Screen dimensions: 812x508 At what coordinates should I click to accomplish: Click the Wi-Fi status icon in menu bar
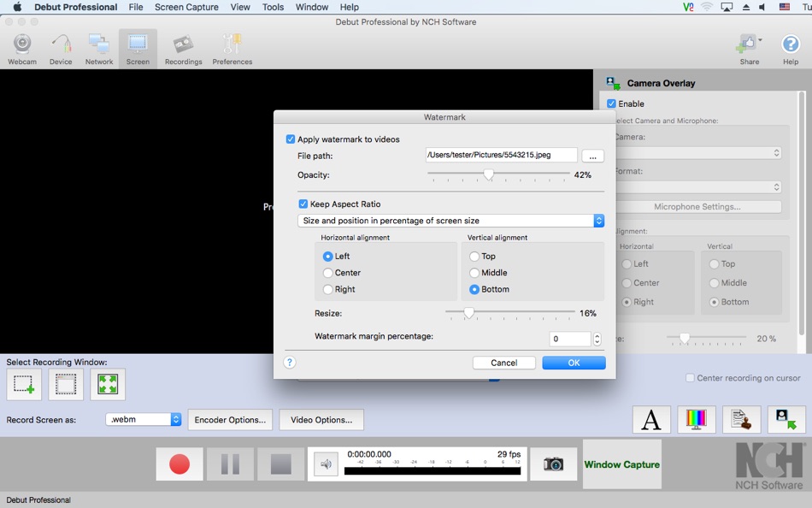(706, 7)
